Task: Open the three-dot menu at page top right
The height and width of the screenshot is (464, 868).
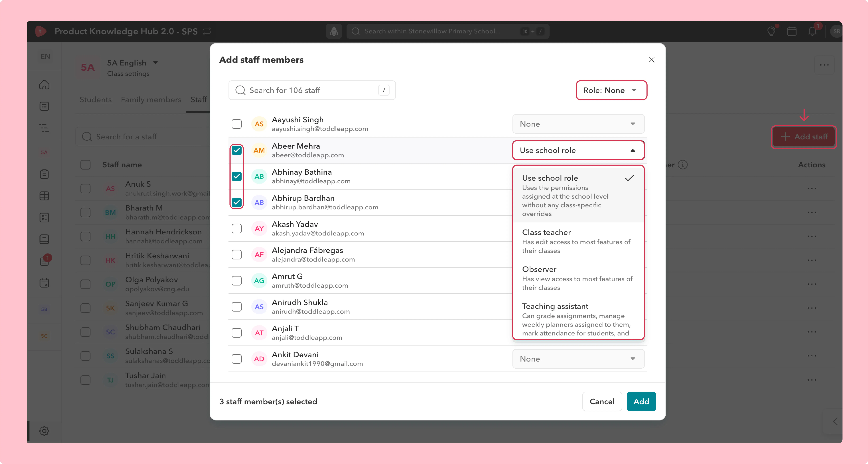Action: tap(824, 65)
